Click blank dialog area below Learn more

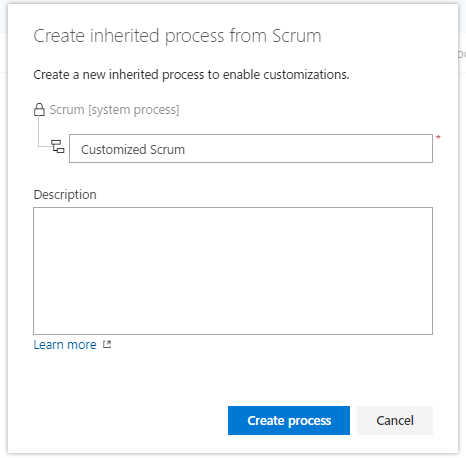pyautogui.click(x=133, y=377)
